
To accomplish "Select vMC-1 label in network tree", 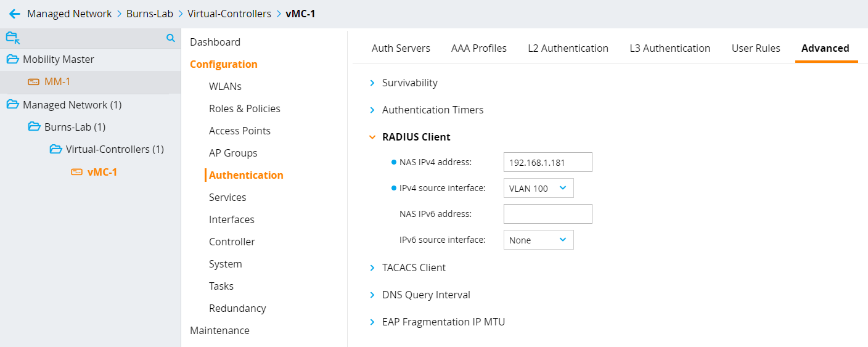I will coord(102,172).
